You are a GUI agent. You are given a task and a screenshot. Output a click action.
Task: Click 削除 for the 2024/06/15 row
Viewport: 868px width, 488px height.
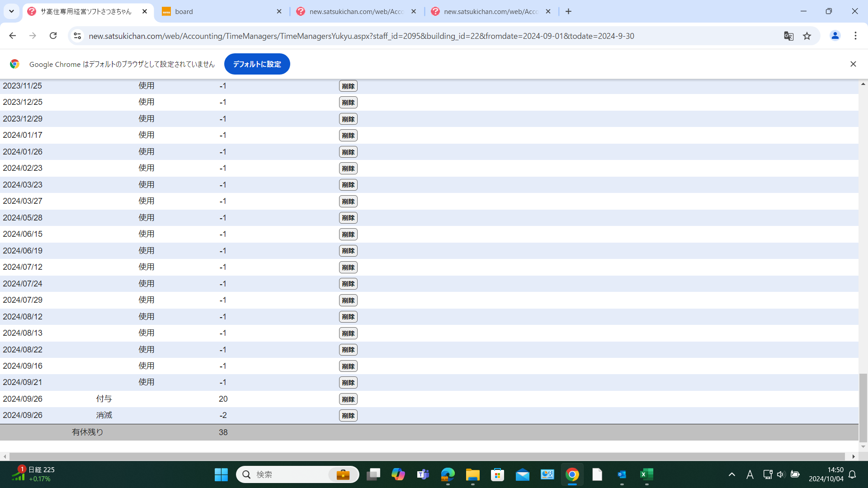(348, 235)
